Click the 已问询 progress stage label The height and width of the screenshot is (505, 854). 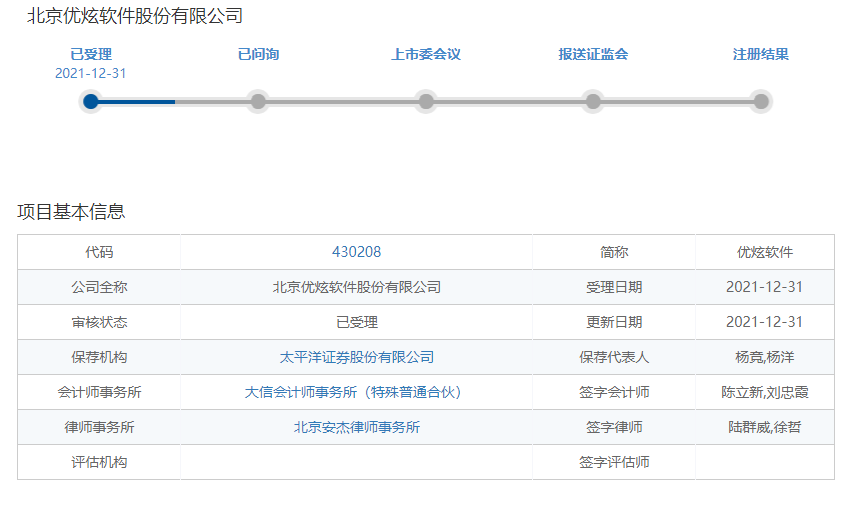coord(258,54)
